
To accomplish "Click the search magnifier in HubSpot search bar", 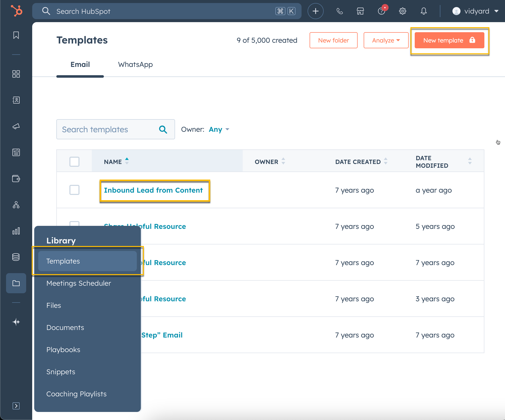I will (46, 11).
